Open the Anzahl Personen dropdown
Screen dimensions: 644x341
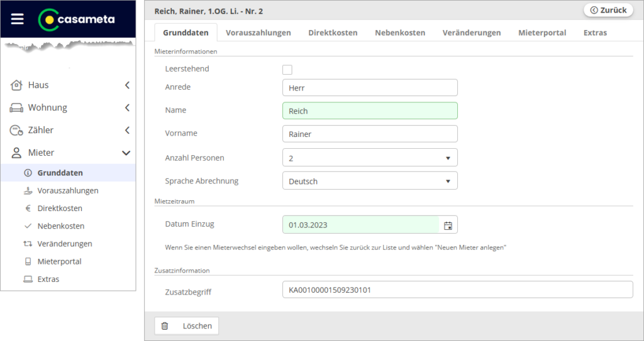370,158
